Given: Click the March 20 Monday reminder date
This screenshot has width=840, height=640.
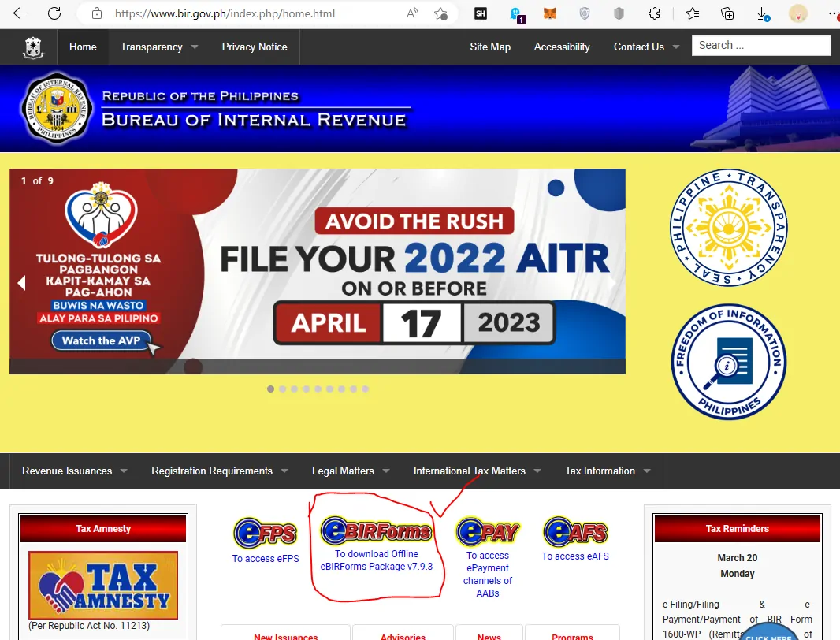Looking at the screenshot, I should (737, 565).
